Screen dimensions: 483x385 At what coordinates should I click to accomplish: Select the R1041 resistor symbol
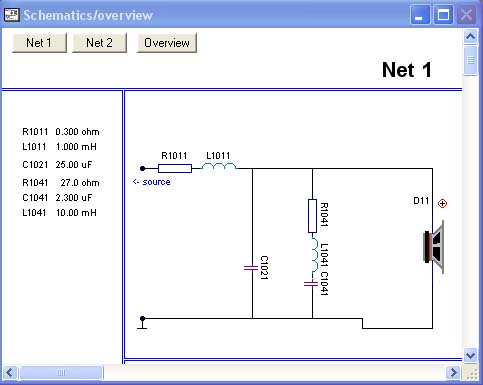(312, 216)
